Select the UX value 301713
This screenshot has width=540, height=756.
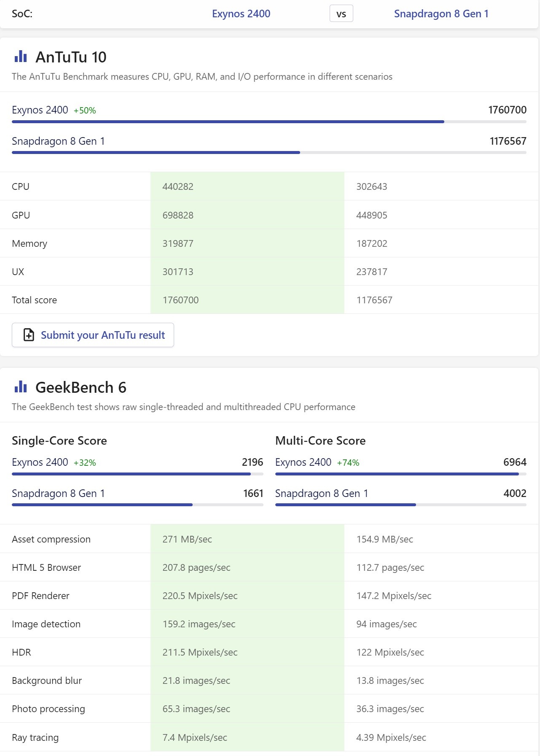point(178,272)
